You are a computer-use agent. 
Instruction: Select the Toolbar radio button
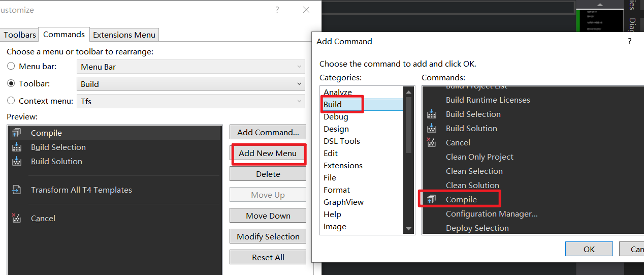coord(11,84)
